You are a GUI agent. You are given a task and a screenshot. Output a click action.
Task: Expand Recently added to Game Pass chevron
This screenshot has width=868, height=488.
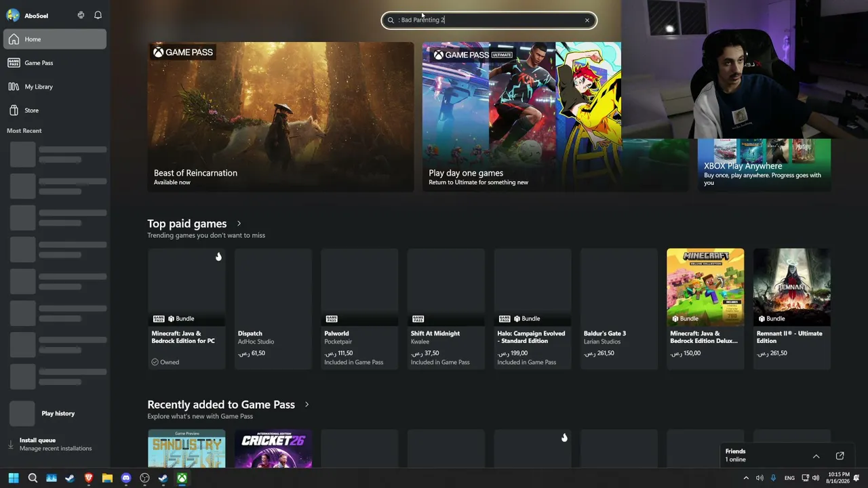307,405
